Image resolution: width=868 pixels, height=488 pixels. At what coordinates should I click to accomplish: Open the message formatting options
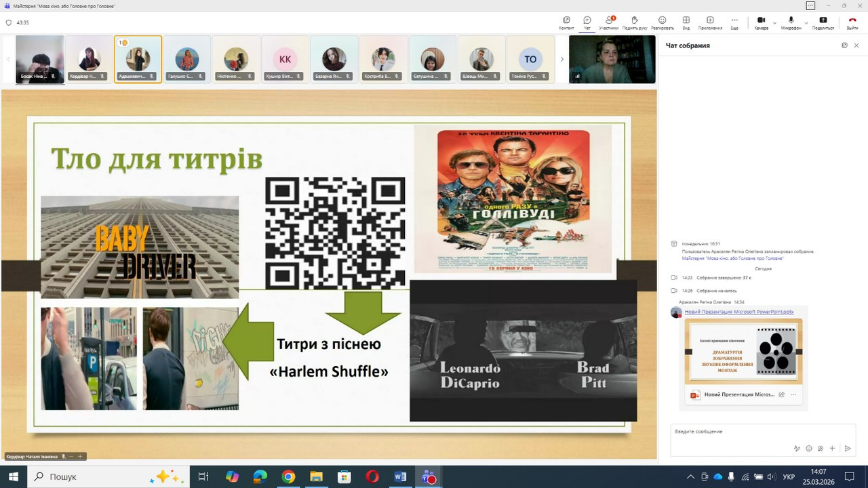pos(797,448)
